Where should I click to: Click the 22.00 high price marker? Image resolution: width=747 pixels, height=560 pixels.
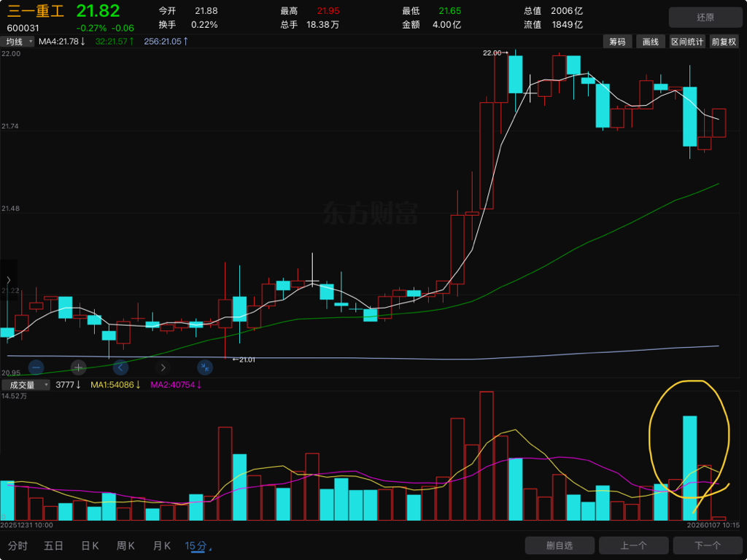pos(495,52)
